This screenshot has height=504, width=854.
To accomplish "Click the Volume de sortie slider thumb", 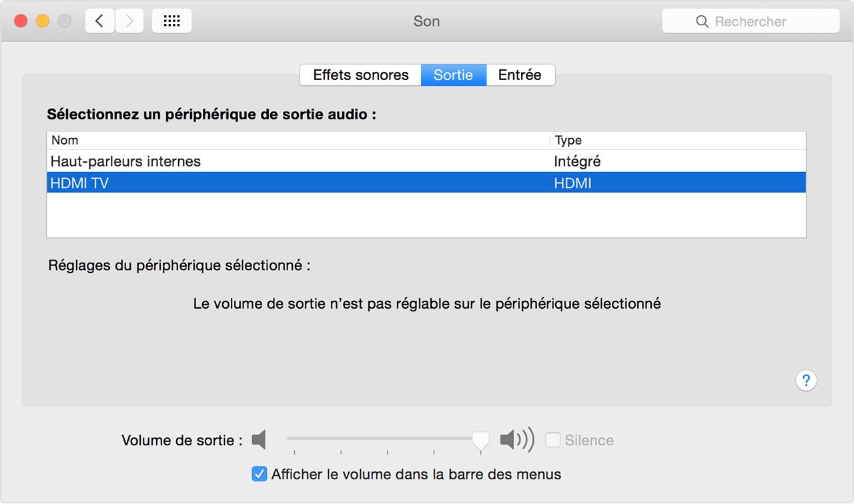I will tap(480, 439).
